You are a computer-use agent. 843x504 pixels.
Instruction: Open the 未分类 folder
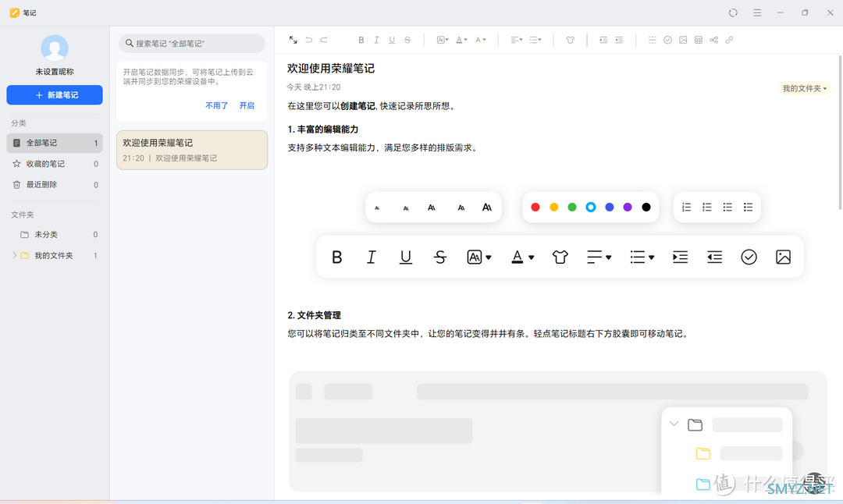coord(55,235)
